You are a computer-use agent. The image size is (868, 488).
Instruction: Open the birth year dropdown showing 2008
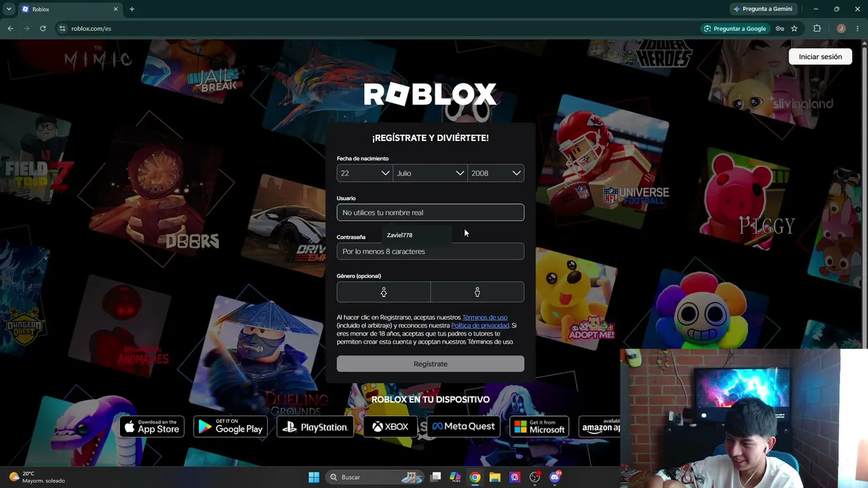pos(496,173)
